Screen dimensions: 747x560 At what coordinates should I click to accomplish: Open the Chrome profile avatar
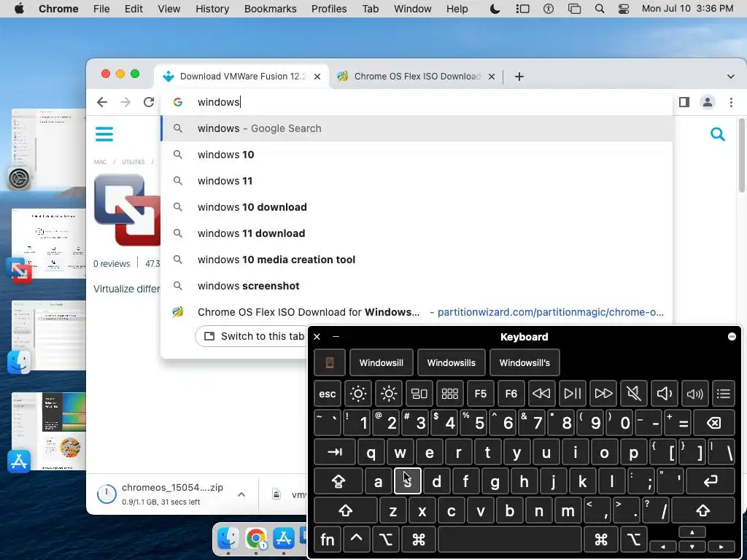point(708,102)
